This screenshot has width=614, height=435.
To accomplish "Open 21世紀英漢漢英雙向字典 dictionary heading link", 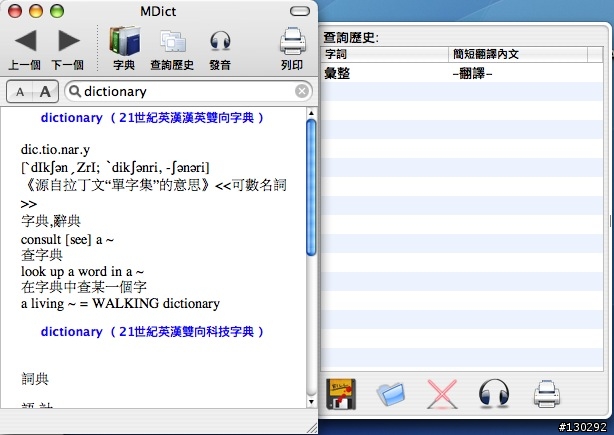I will click(x=152, y=117).
